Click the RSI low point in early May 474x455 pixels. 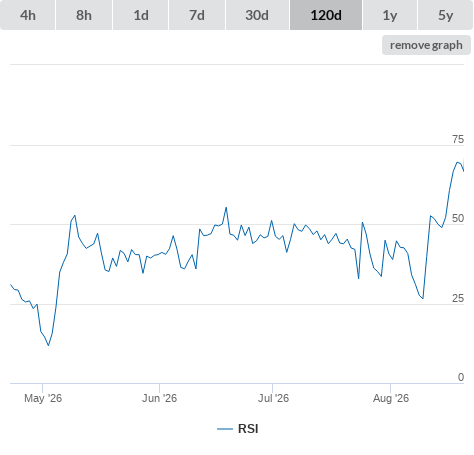48,345
